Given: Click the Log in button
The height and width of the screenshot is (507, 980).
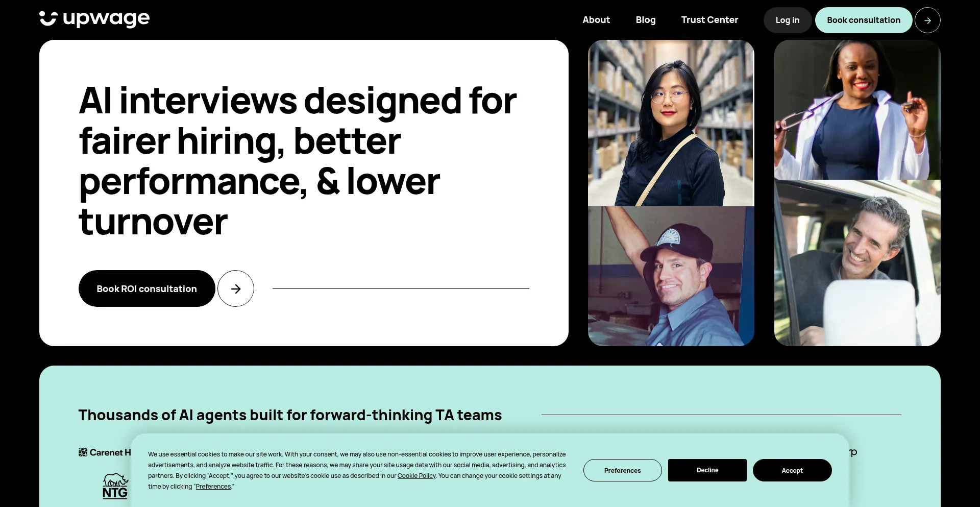Looking at the screenshot, I should coord(788,20).
